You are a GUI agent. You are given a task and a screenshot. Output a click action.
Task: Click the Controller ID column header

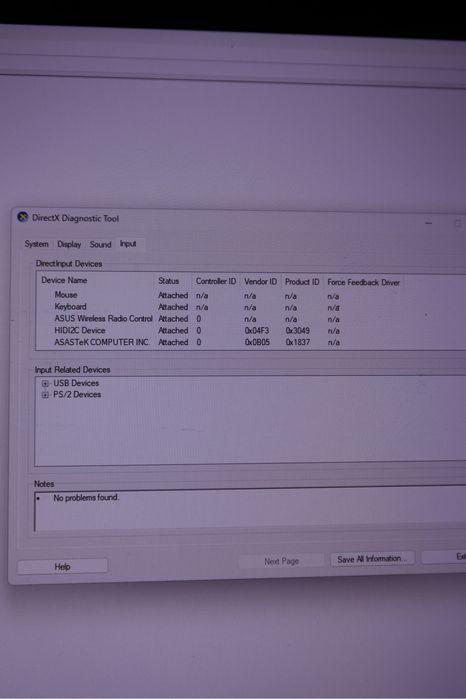coord(216,281)
